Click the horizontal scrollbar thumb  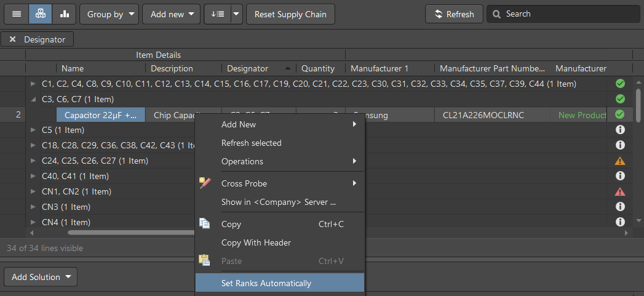tap(132, 233)
